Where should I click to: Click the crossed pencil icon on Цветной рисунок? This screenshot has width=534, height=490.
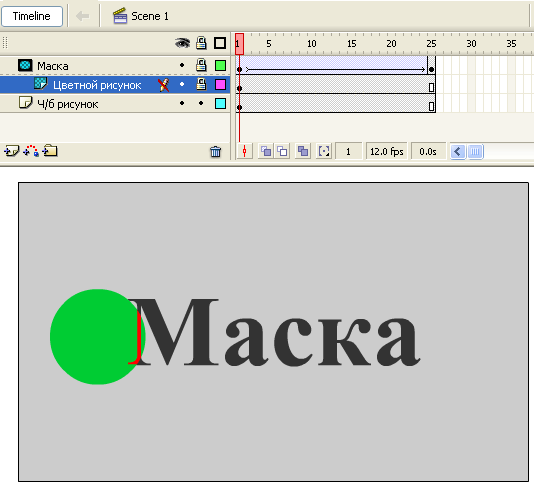[x=164, y=85]
